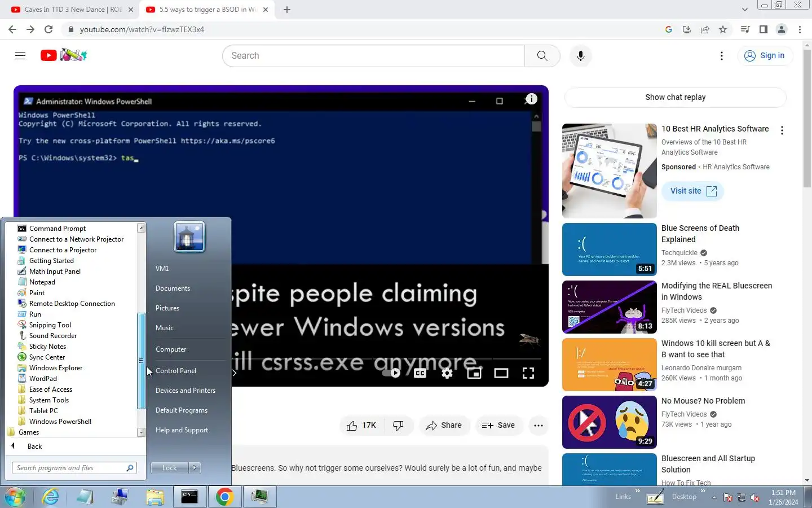The width and height of the screenshot is (812, 508).
Task: Click Show chat replay
Action: [x=675, y=97]
